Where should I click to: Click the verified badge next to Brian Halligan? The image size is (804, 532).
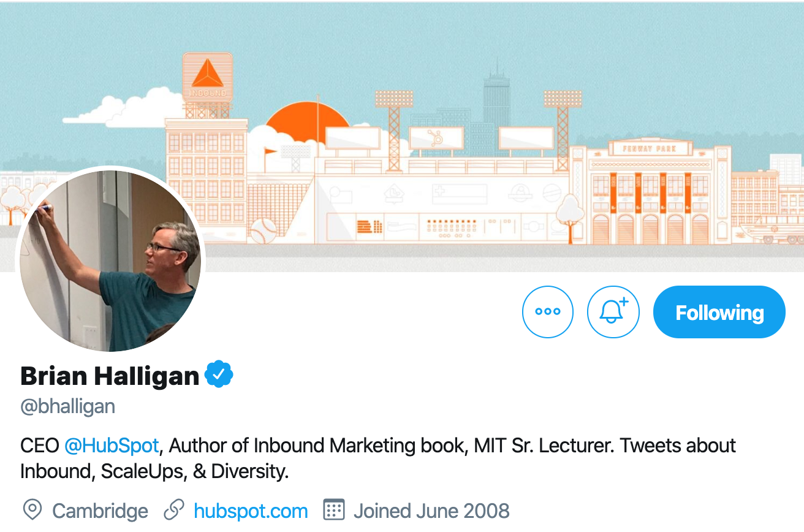click(219, 375)
